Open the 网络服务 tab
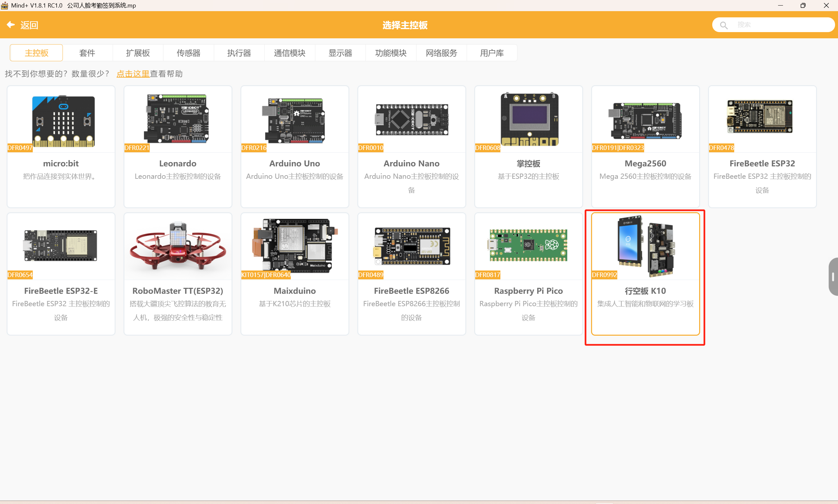Viewport: 838px width, 504px height. tap(441, 53)
